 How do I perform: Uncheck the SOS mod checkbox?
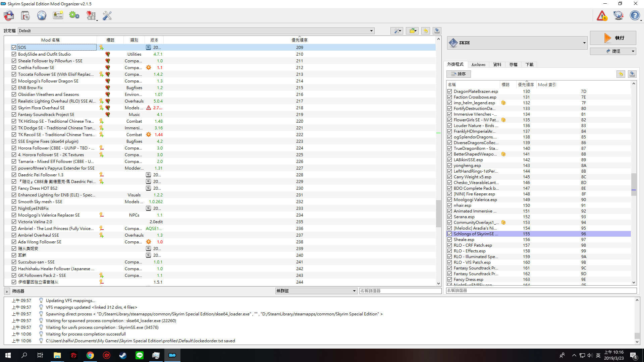[x=14, y=48]
